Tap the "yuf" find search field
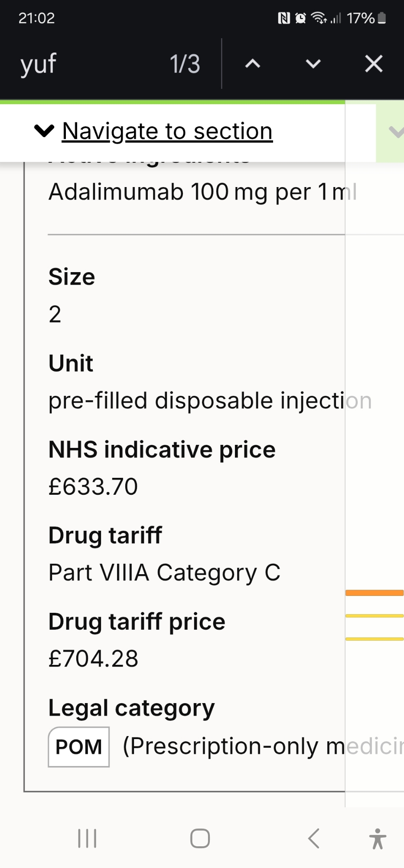 [x=87, y=64]
